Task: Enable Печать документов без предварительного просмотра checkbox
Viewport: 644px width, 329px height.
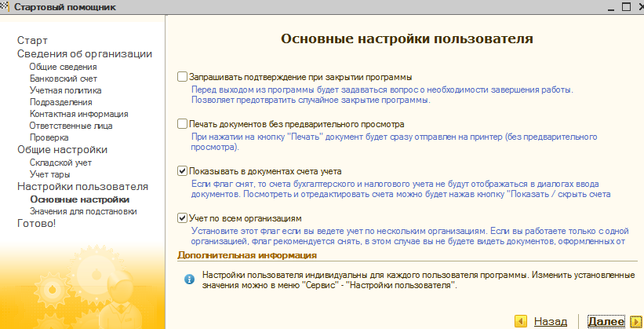Action: coord(182,124)
